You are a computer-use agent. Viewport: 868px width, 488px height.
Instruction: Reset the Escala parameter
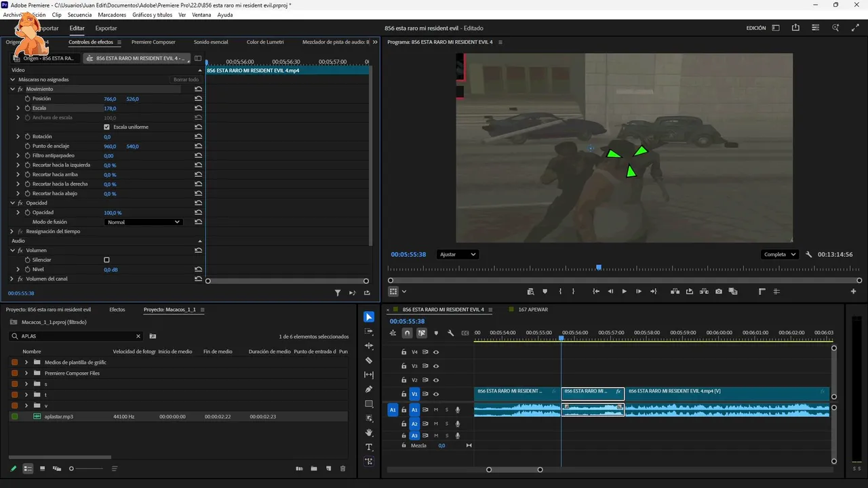[198, 108]
